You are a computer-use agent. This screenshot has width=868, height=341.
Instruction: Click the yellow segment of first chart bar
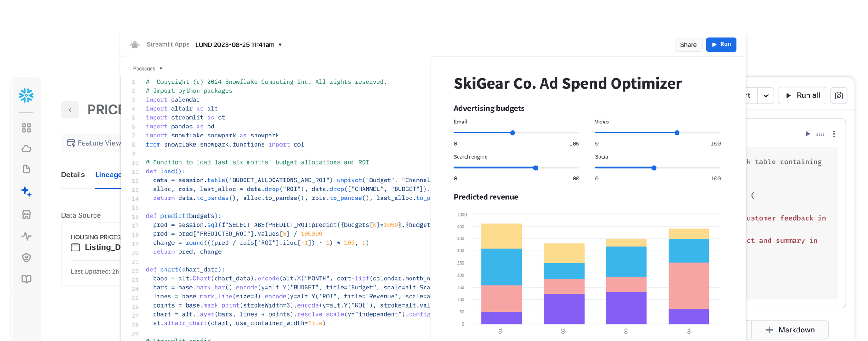502,236
